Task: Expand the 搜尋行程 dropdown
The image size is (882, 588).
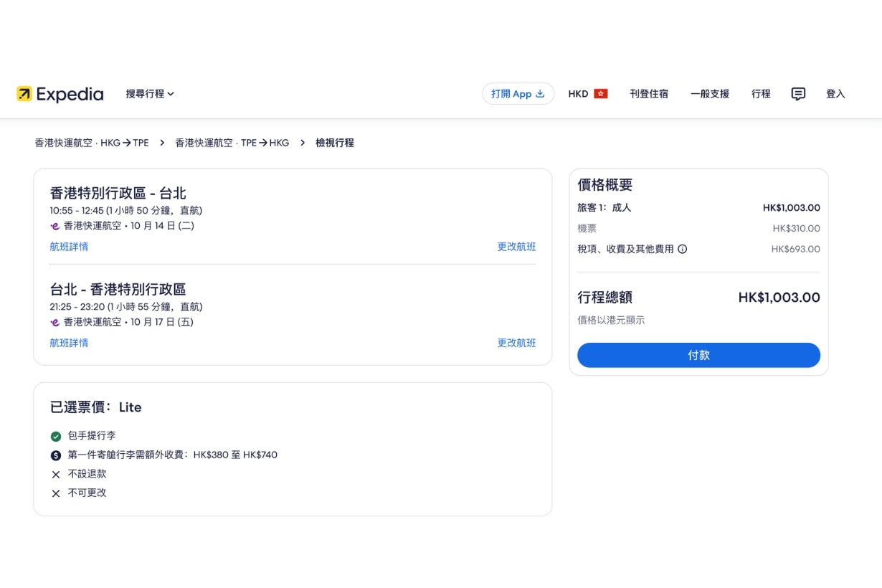Action: coord(148,93)
